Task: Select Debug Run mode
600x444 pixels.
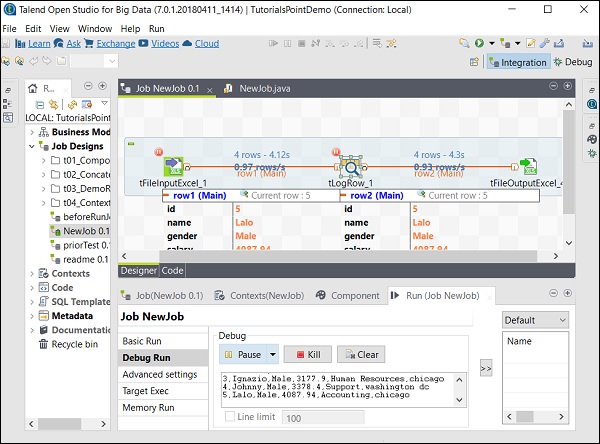Action: pos(163,357)
